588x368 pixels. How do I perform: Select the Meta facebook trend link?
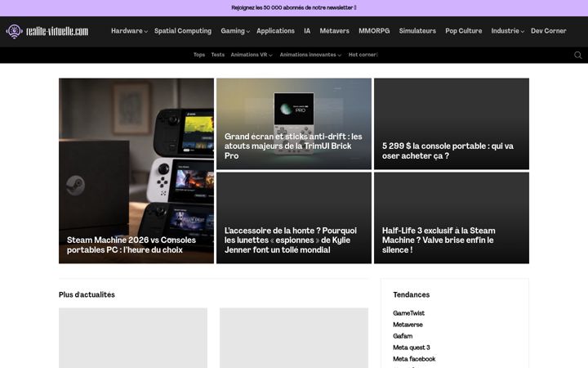tap(414, 359)
